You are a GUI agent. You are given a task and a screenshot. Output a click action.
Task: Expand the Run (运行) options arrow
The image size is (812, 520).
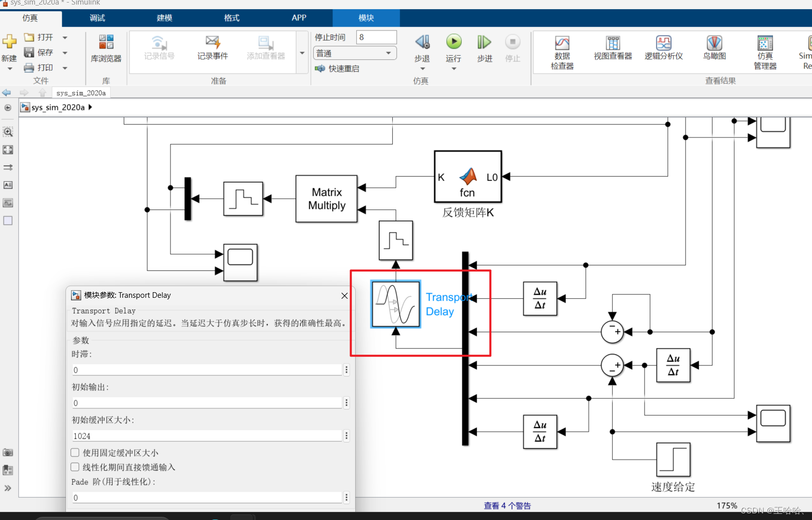coord(454,69)
